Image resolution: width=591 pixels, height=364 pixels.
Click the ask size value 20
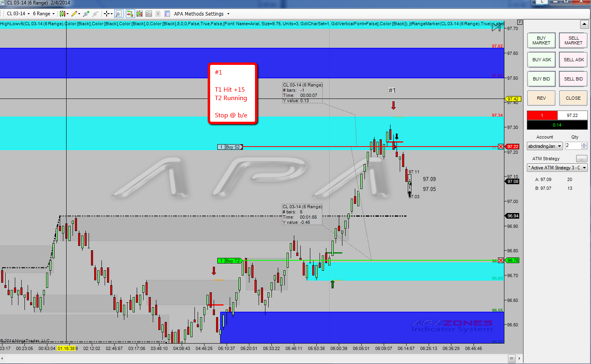pyautogui.click(x=570, y=179)
